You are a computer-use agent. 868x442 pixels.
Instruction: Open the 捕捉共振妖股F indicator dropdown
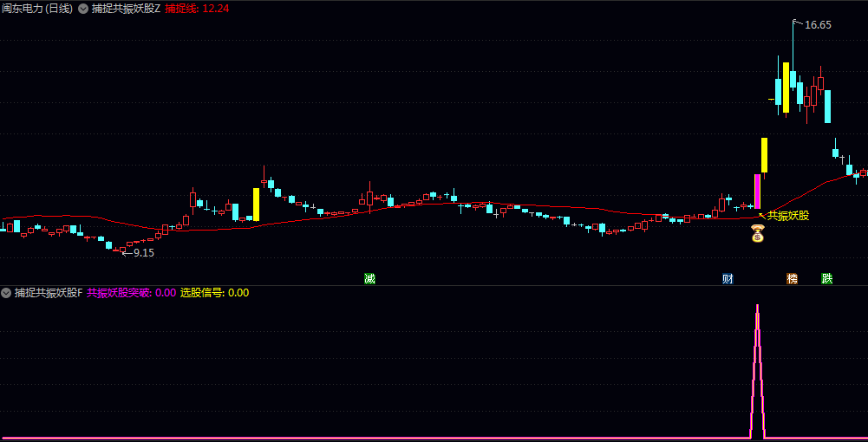[x=7, y=293]
